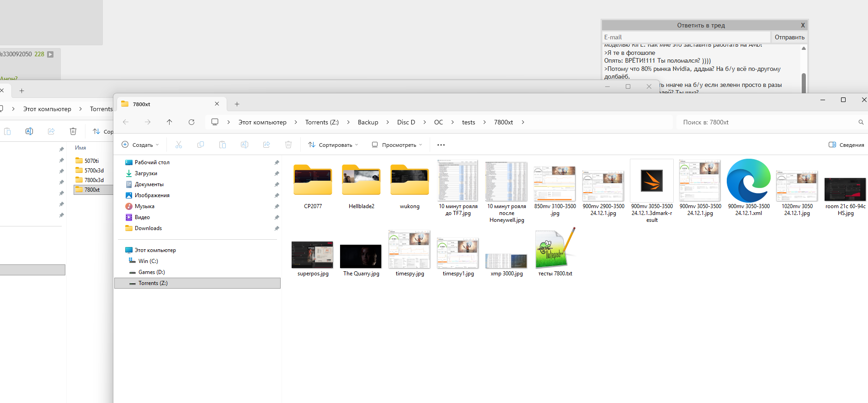This screenshot has width=868, height=403.
Task: Unpin Downloads from quick access
Action: click(x=277, y=228)
